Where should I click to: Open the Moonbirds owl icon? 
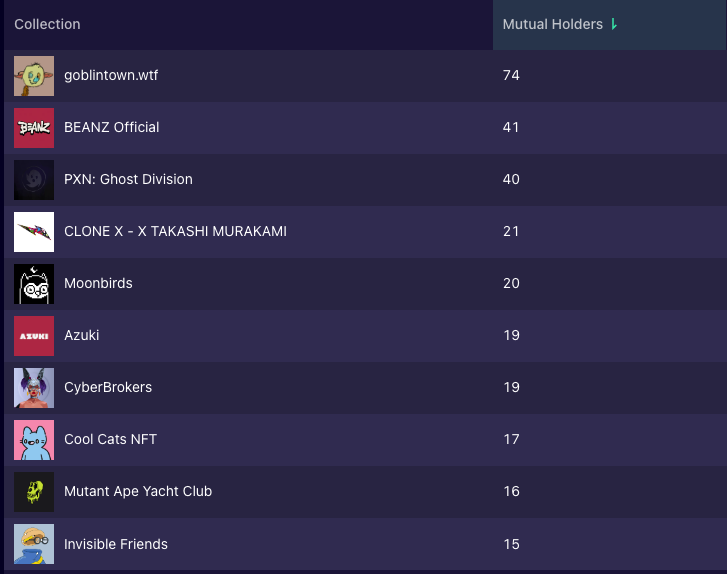coord(34,284)
